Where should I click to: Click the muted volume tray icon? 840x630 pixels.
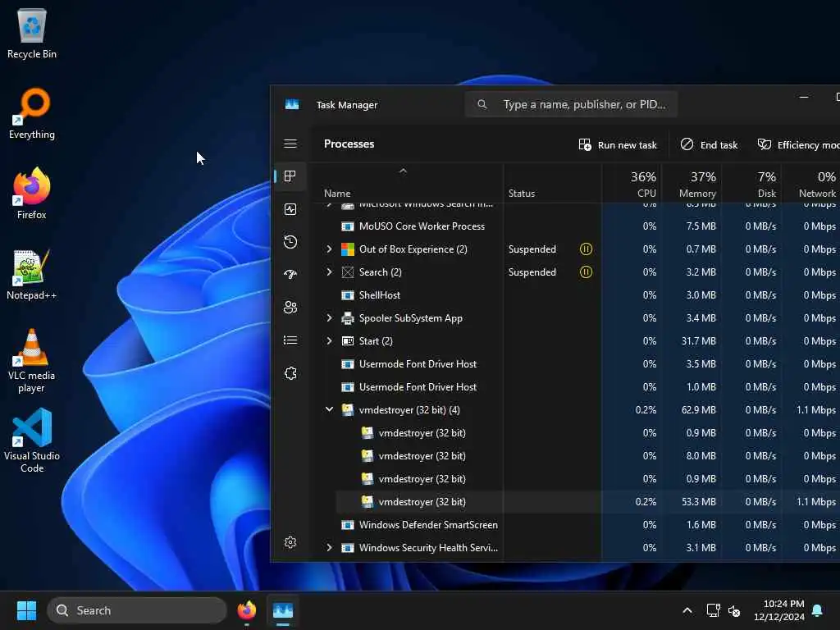[x=734, y=610]
